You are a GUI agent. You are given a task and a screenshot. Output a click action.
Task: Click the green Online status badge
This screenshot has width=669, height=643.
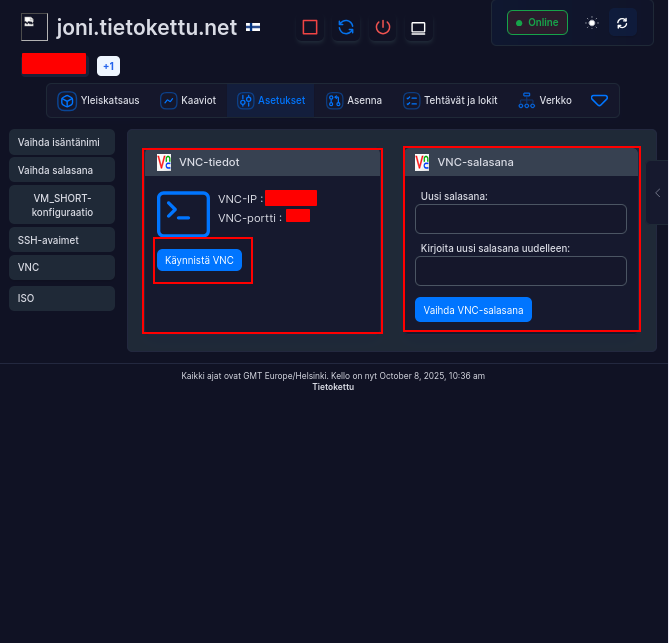[537, 22]
